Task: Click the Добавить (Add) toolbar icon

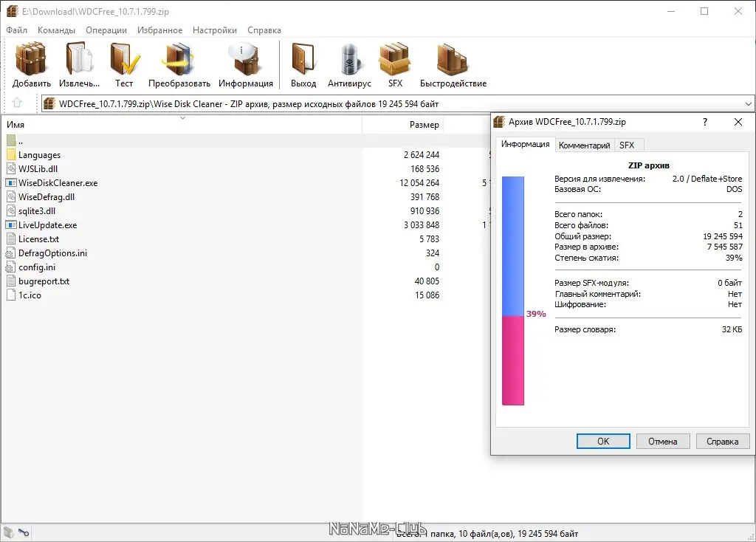Action: coord(31,59)
